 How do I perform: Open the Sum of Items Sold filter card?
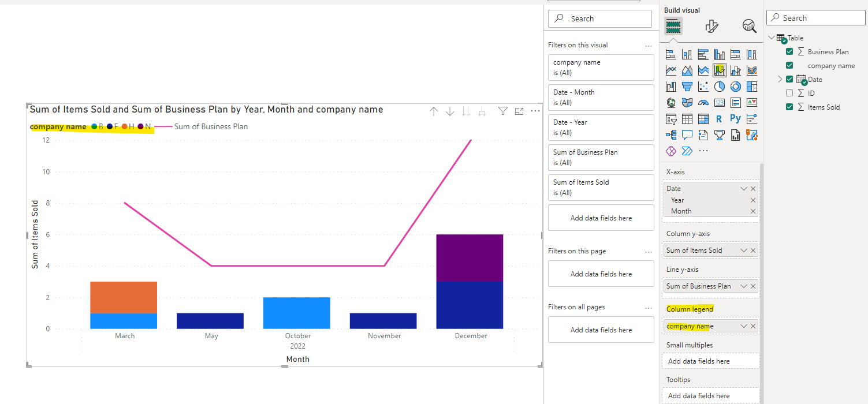click(x=601, y=188)
